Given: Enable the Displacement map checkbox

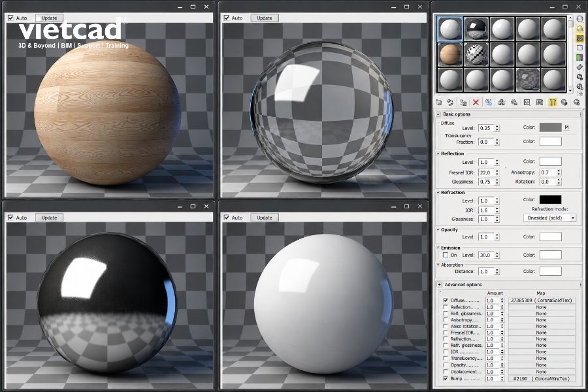Looking at the screenshot, I should pos(446,372).
